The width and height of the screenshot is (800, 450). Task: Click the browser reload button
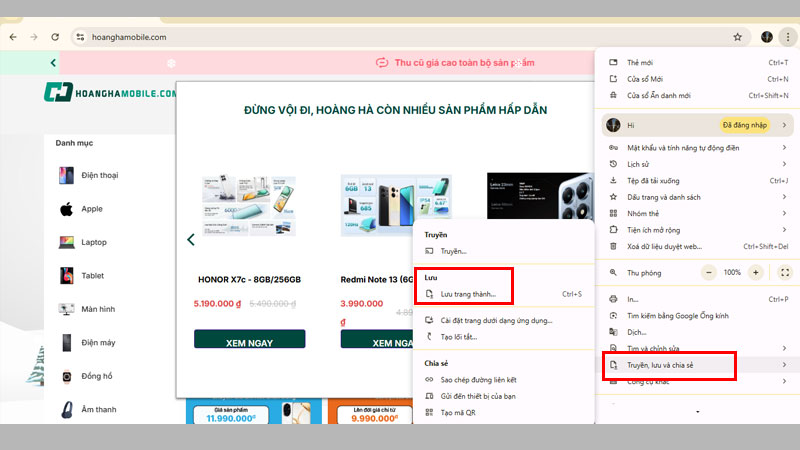click(x=57, y=37)
